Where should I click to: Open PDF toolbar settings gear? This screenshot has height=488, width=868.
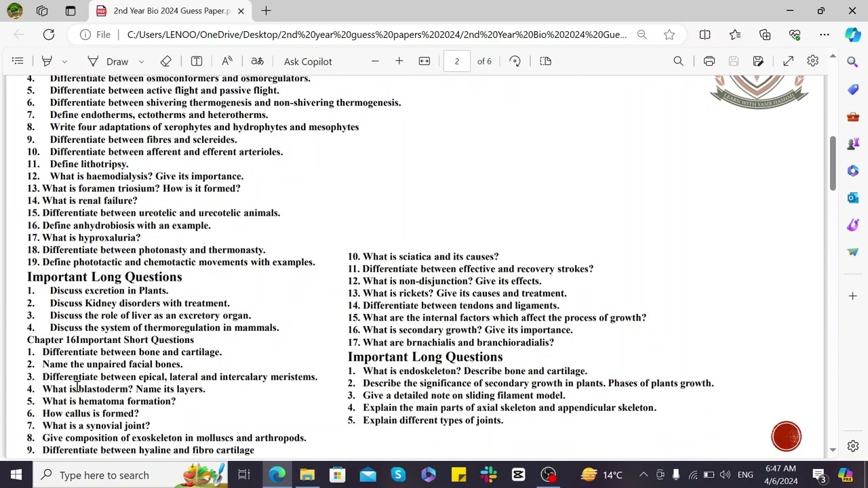(812, 61)
